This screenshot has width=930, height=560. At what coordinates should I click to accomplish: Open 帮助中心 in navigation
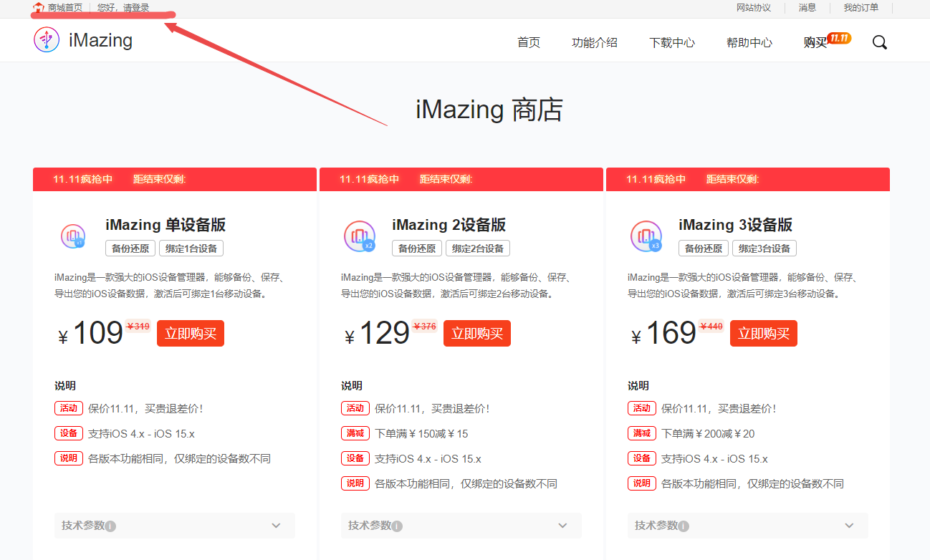(x=749, y=42)
